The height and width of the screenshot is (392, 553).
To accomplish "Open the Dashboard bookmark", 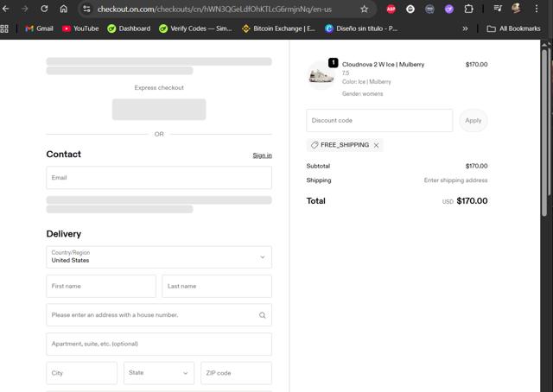I will (129, 28).
